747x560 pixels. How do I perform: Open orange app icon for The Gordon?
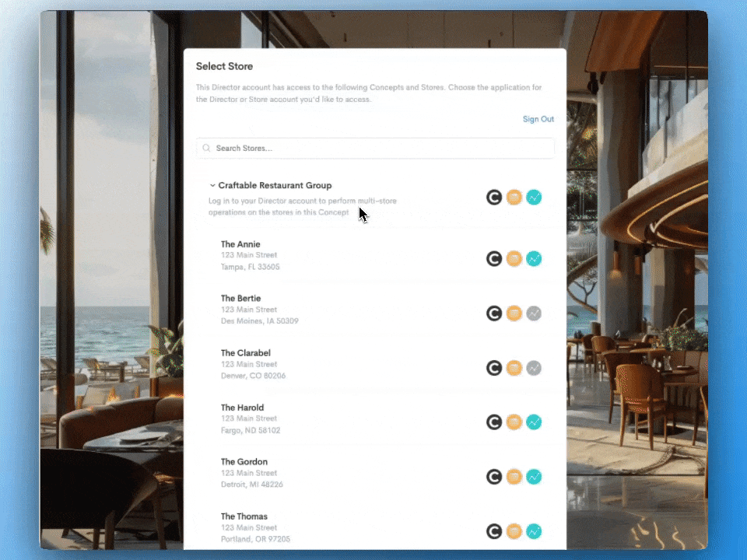point(514,477)
